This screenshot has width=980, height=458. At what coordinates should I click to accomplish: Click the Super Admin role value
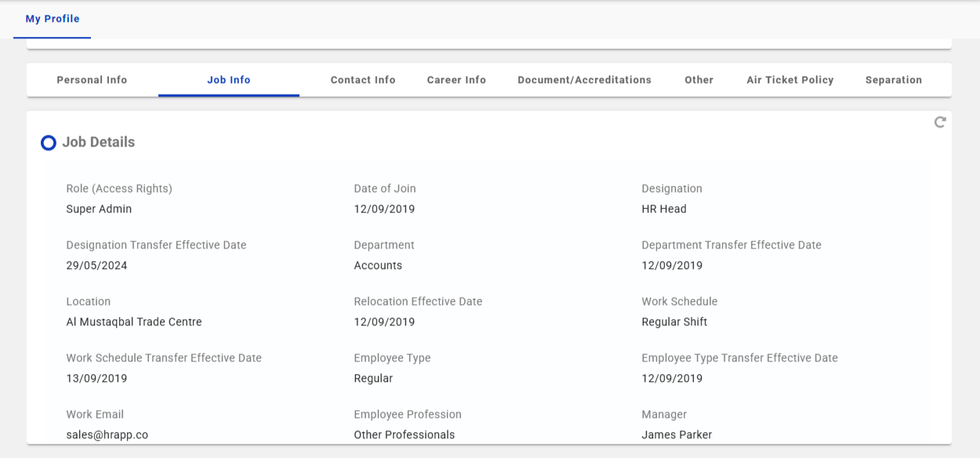click(99, 209)
